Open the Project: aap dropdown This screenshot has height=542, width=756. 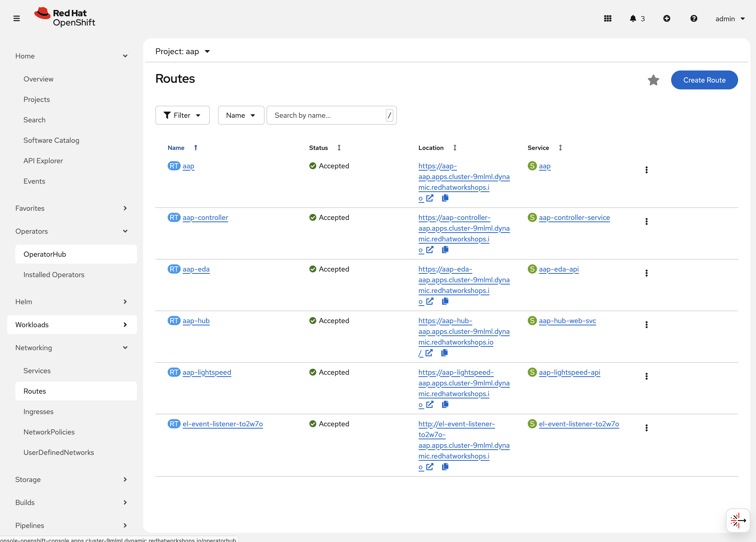tap(182, 51)
